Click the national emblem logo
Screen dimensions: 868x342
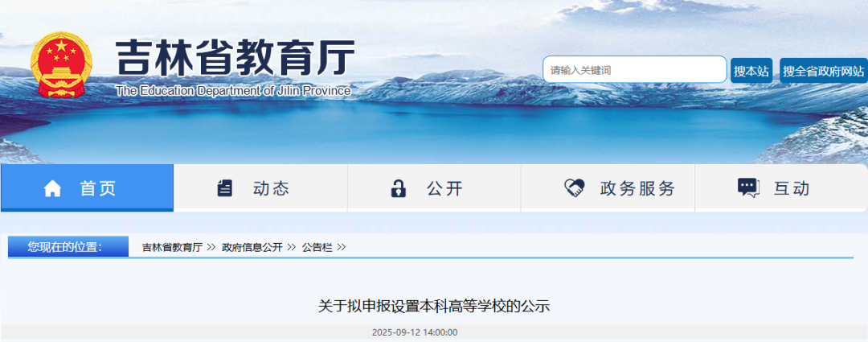click(61, 65)
